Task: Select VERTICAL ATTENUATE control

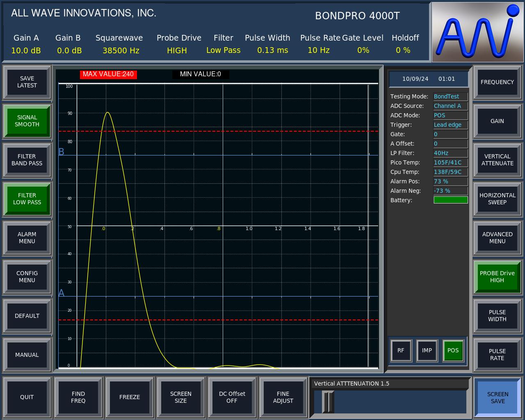Action: [498, 160]
